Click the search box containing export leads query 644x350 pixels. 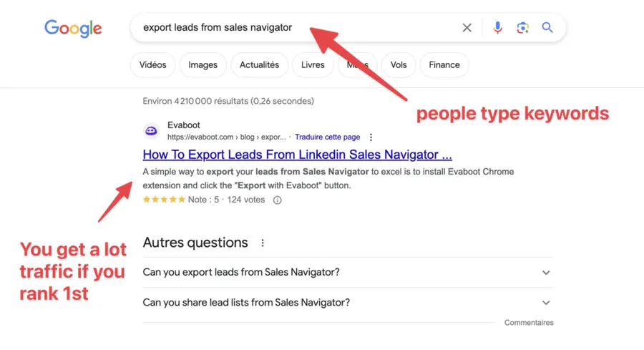pos(348,27)
